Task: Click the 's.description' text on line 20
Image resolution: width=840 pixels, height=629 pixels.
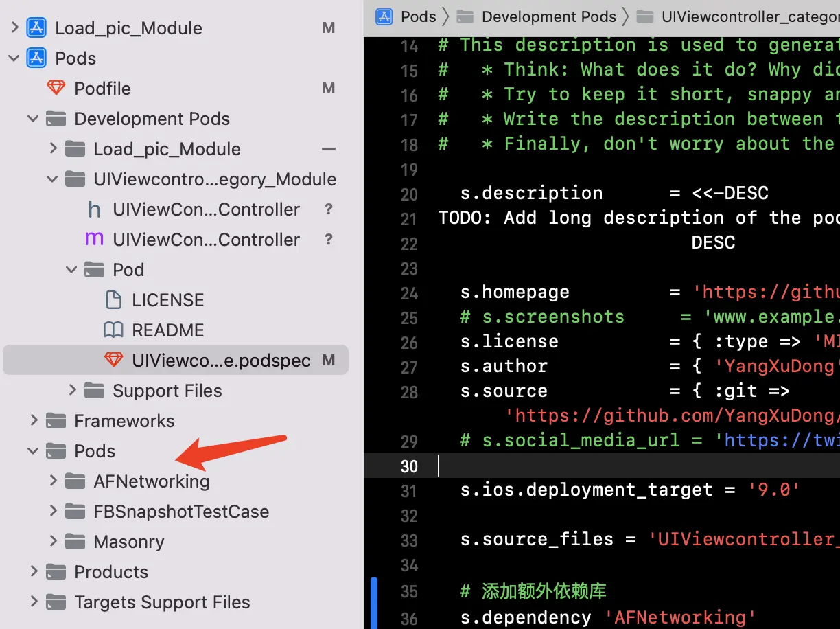Action: 531,194
